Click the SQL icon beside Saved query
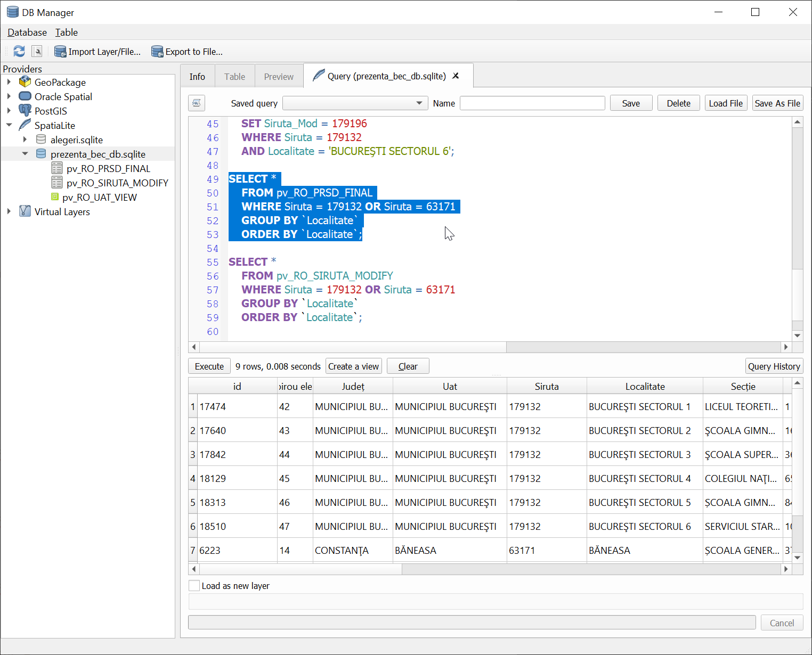 197,103
